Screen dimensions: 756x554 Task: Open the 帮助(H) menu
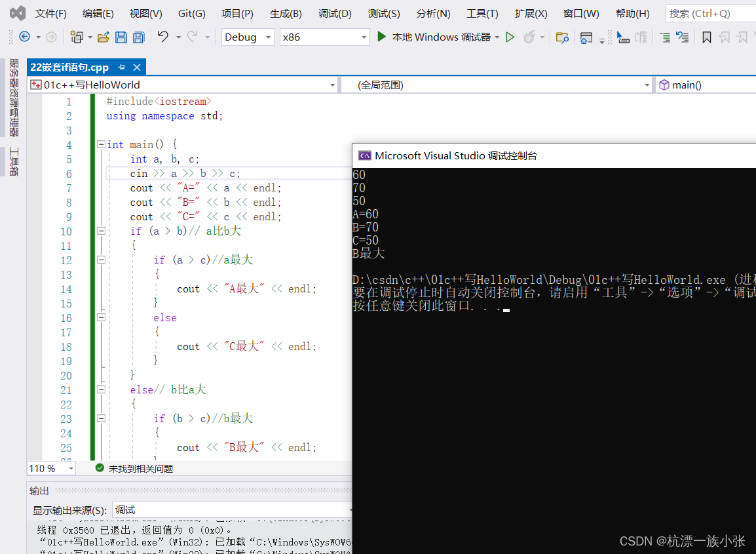633,14
